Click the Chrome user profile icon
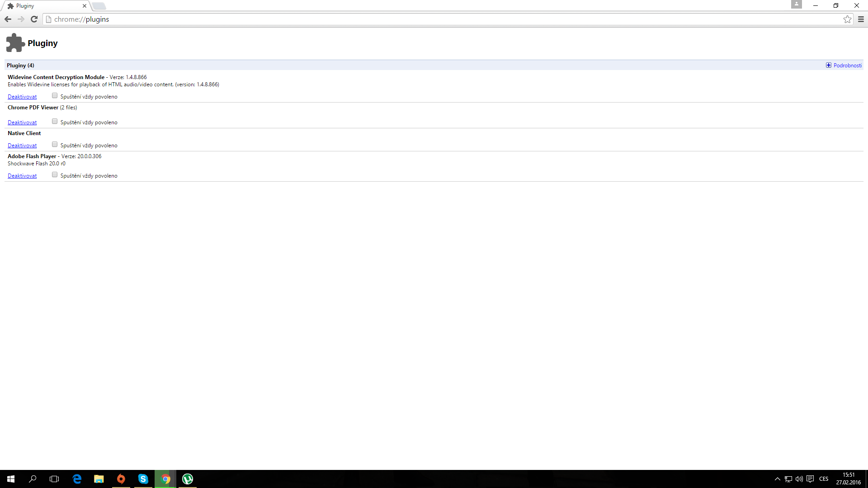This screenshot has height=488, width=868. [x=796, y=5]
